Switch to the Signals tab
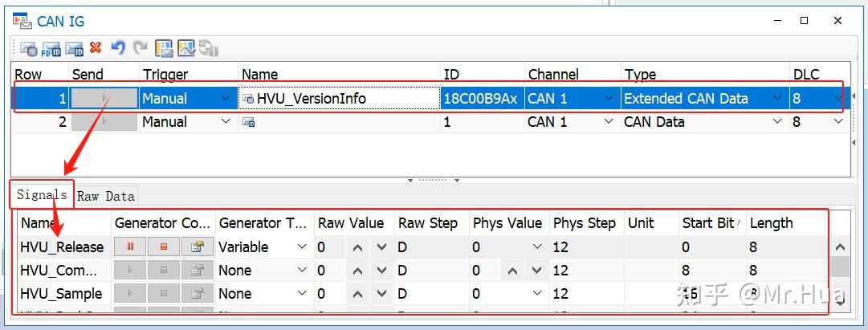Viewport: 868px width, 330px height. (x=42, y=195)
